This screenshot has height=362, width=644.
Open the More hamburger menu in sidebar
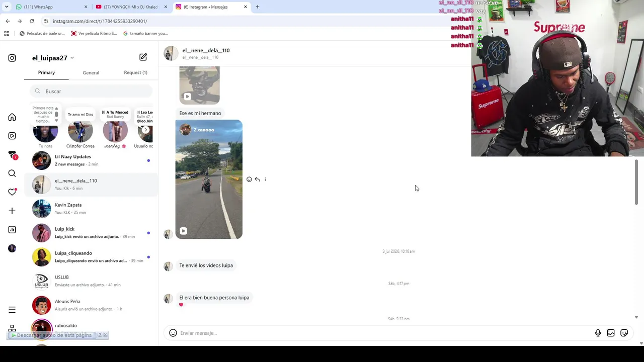pos(12,310)
